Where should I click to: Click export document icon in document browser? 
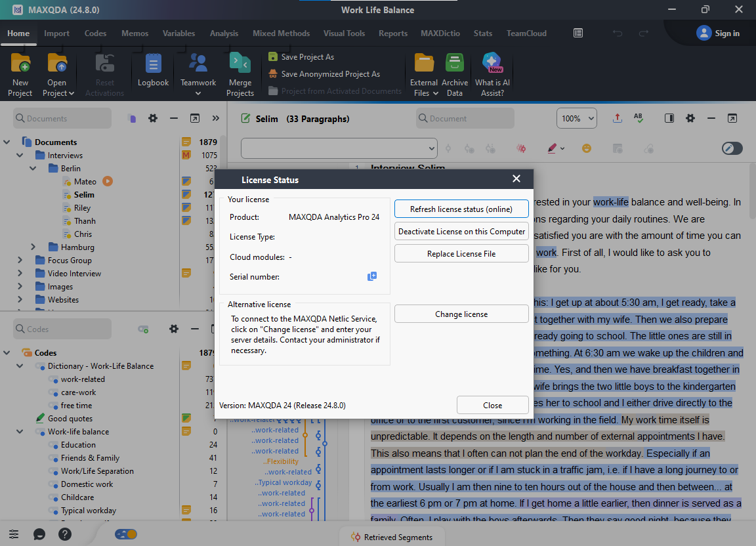(x=617, y=118)
